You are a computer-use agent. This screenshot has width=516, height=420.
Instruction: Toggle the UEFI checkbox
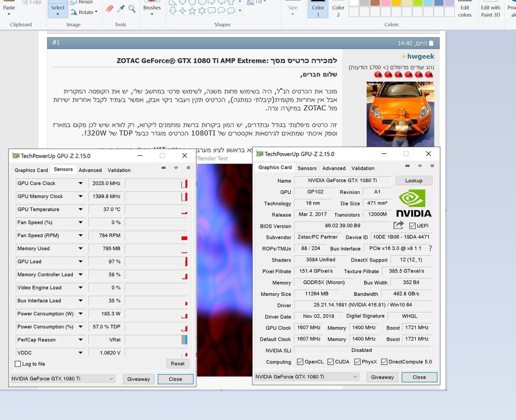click(412, 226)
